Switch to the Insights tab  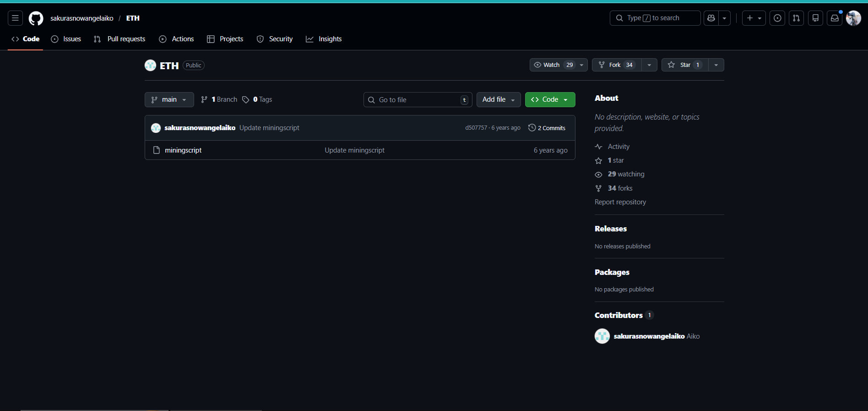324,39
